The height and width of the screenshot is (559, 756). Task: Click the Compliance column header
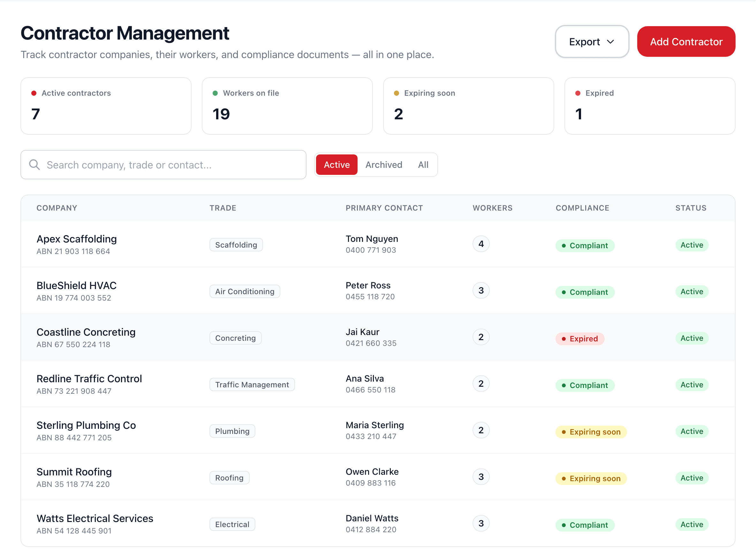coord(582,208)
